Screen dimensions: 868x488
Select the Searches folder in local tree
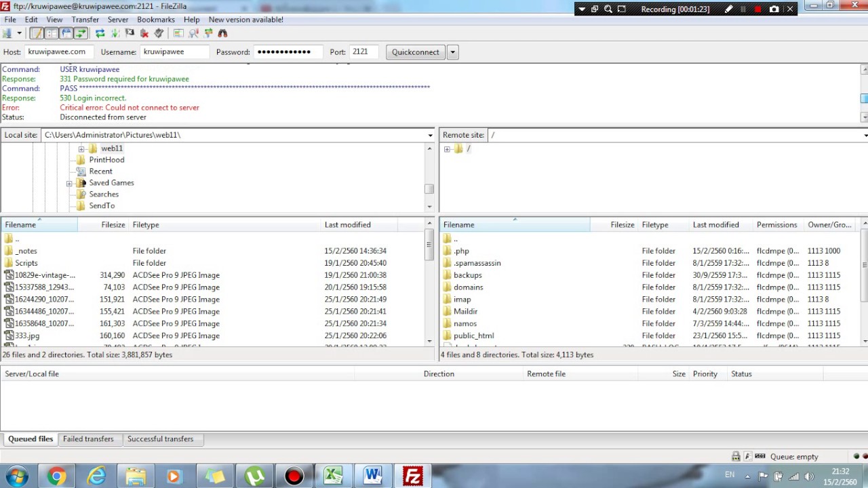(x=104, y=195)
